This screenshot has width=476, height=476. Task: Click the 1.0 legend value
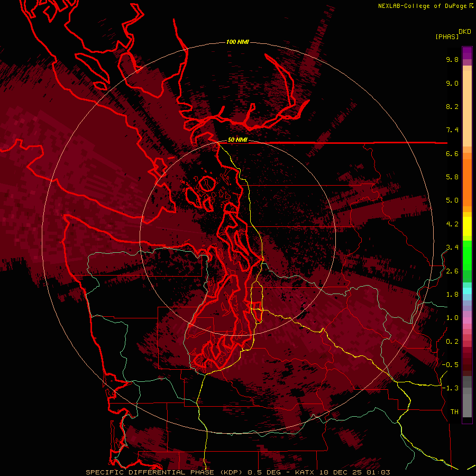[x=452, y=318]
